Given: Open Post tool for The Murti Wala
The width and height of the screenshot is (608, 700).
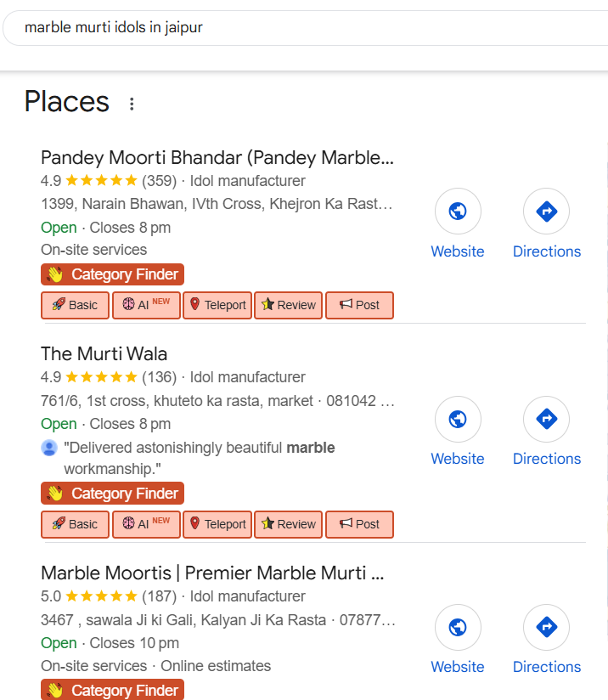Looking at the screenshot, I should point(359,524).
